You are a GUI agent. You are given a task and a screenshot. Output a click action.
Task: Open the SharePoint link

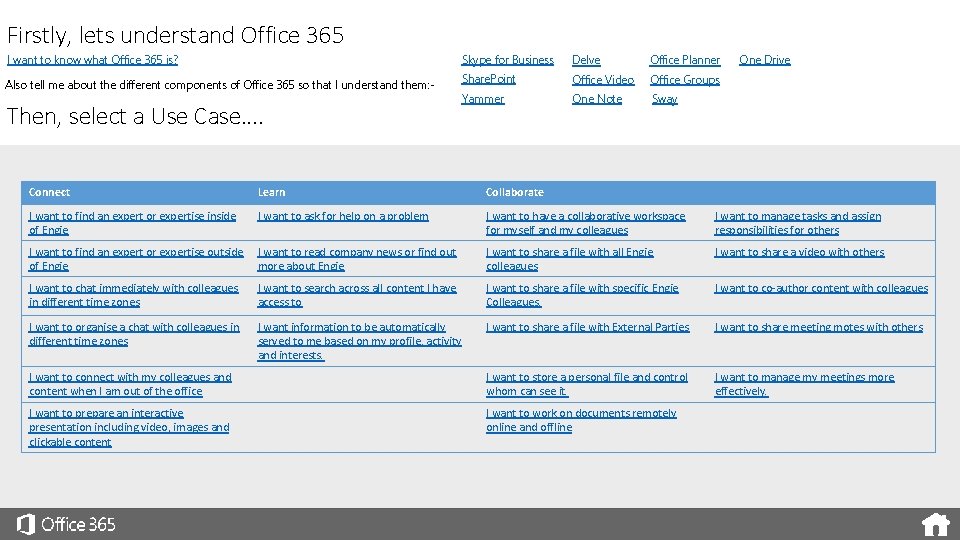pos(489,79)
